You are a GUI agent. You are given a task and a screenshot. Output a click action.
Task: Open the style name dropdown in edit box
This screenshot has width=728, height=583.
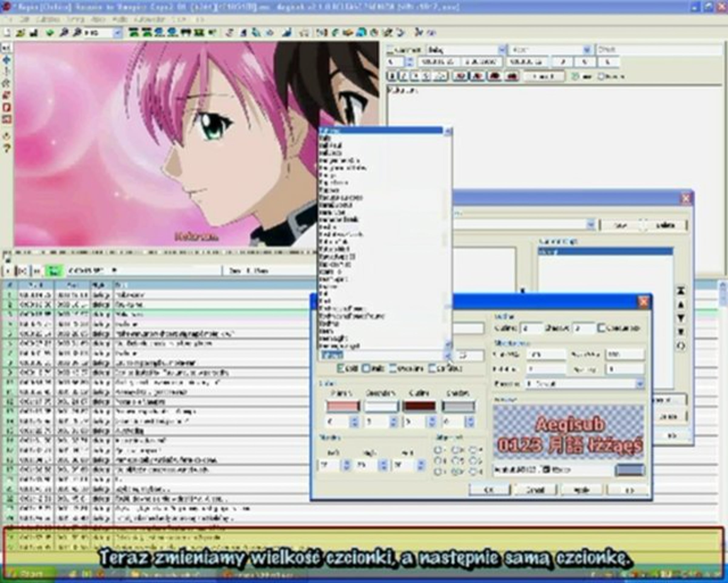click(502, 50)
